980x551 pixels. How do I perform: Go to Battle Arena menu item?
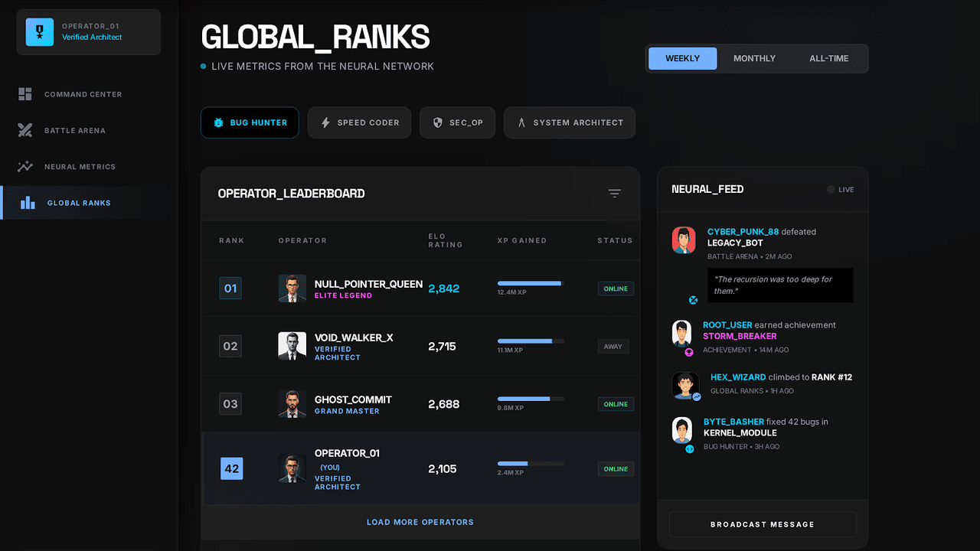click(83, 130)
